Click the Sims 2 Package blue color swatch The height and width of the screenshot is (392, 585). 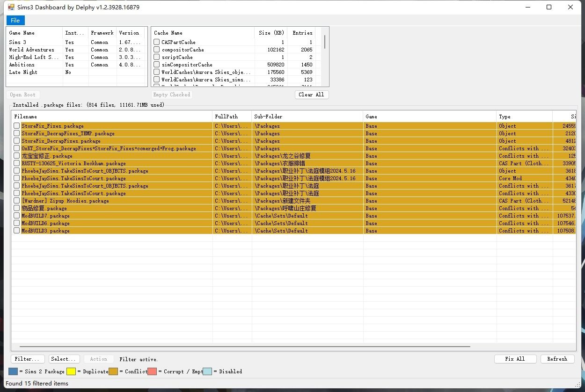(x=13, y=371)
